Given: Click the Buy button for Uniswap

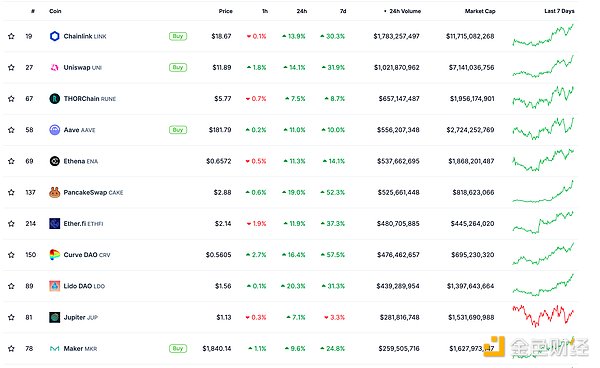Looking at the screenshot, I should point(178,68).
